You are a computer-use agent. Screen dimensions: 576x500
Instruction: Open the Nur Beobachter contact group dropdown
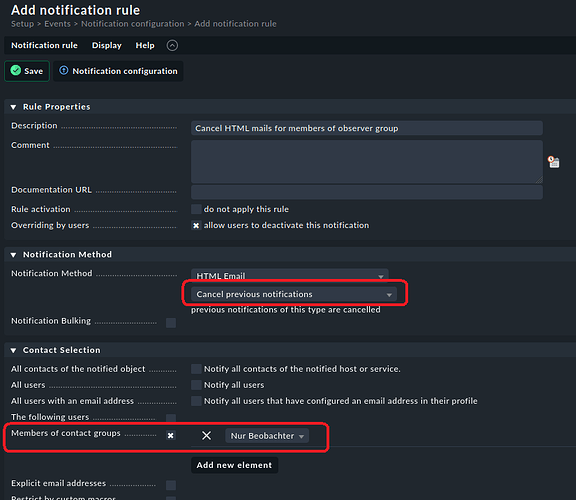click(x=267, y=436)
